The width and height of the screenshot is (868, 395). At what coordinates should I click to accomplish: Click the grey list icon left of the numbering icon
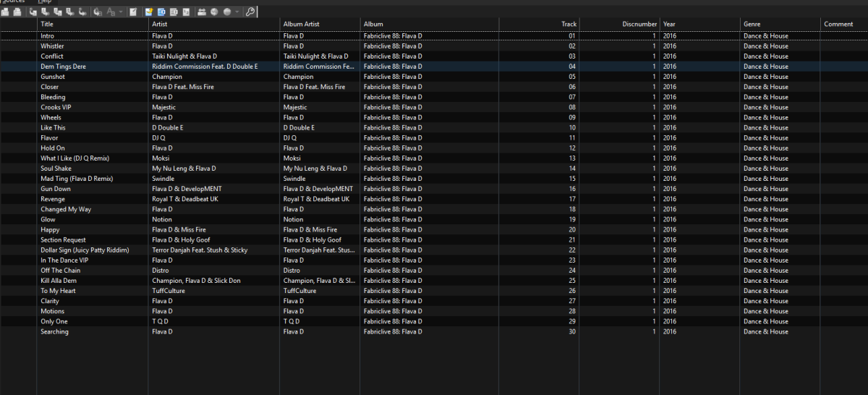(174, 12)
